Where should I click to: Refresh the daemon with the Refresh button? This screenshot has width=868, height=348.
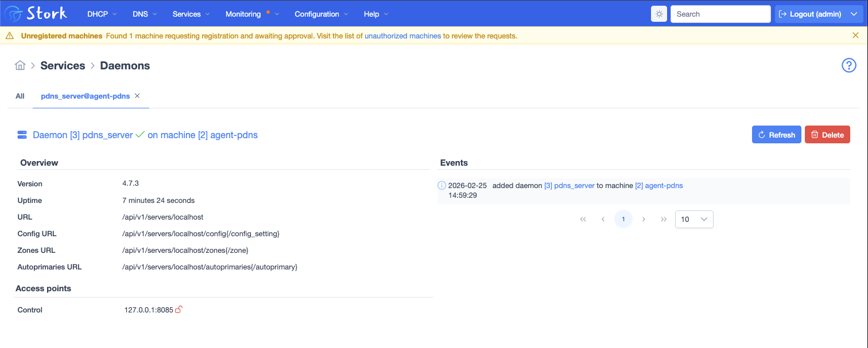pyautogui.click(x=776, y=134)
